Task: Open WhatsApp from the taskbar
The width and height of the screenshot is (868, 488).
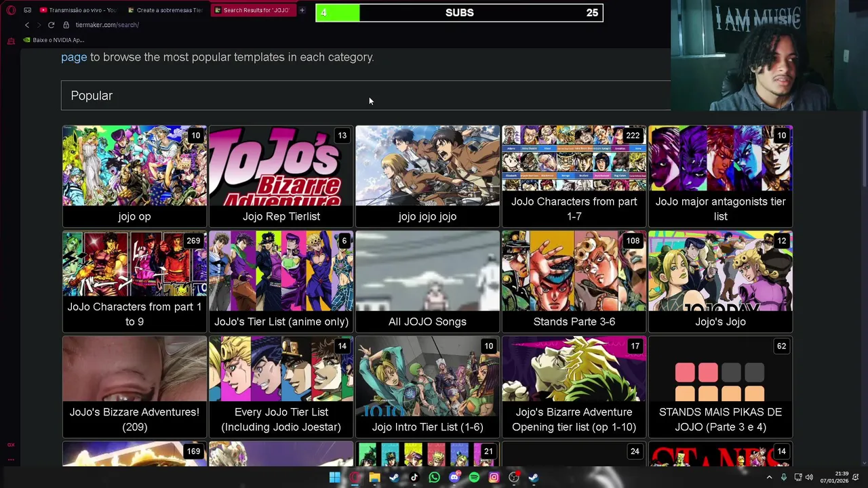Action: coord(434,477)
